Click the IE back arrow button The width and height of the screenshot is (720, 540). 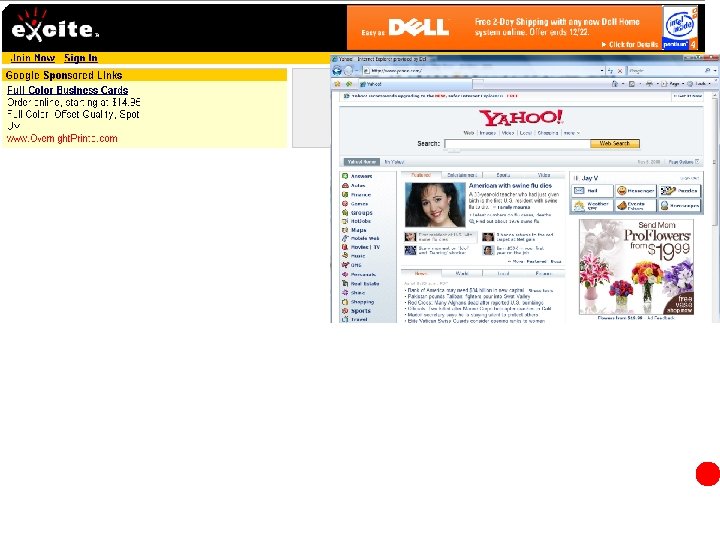click(338, 71)
